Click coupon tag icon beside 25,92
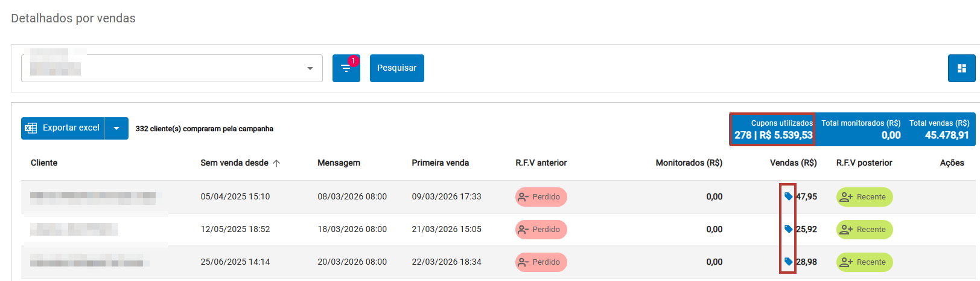The image size is (980, 281). (x=788, y=229)
